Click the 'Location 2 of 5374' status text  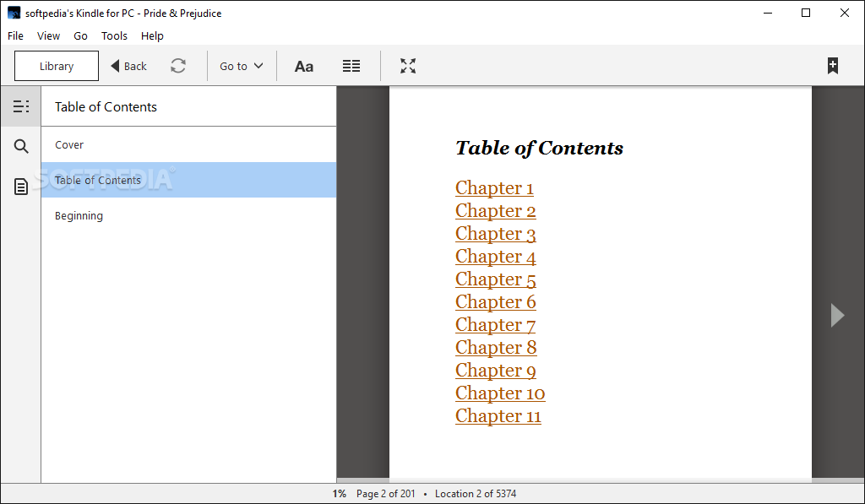[476, 494]
